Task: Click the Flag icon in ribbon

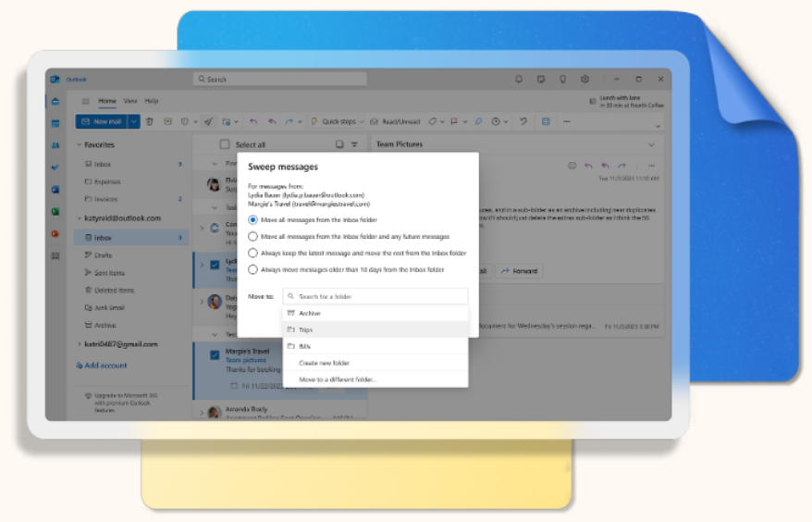Action: (x=453, y=121)
